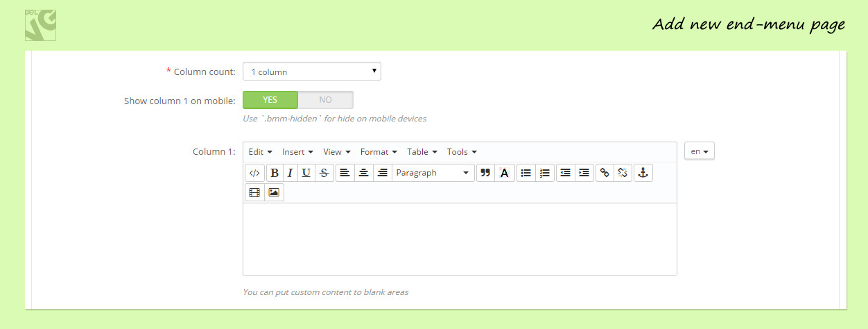Insert a hyperlink with link icon
This screenshot has width=868, height=329.
(605, 173)
